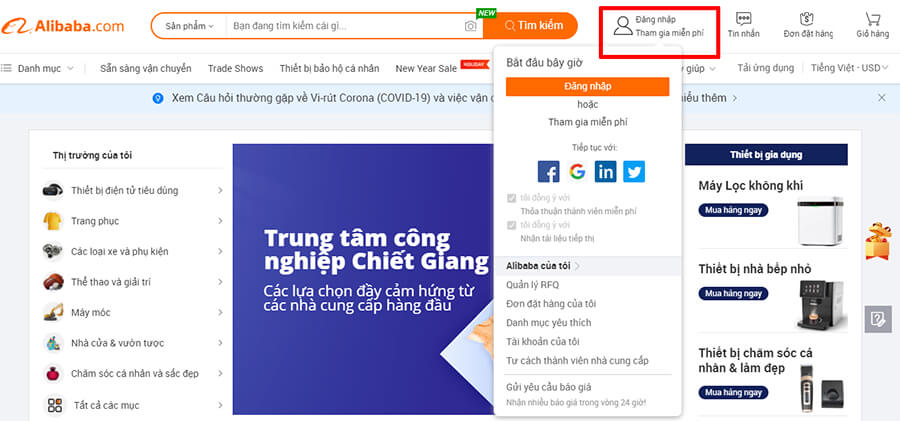The height and width of the screenshot is (421, 900).
Task: Sign in using the LinkedIn icon
Action: [606, 171]
